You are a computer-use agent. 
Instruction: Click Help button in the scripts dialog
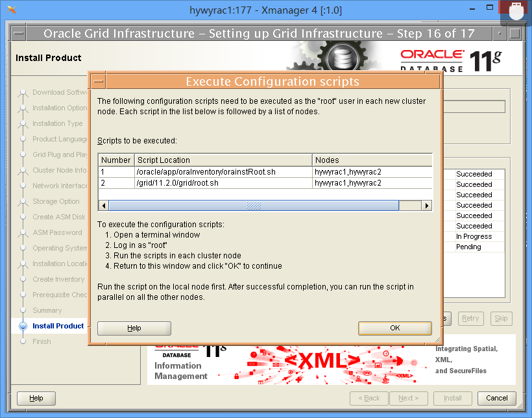134,328
